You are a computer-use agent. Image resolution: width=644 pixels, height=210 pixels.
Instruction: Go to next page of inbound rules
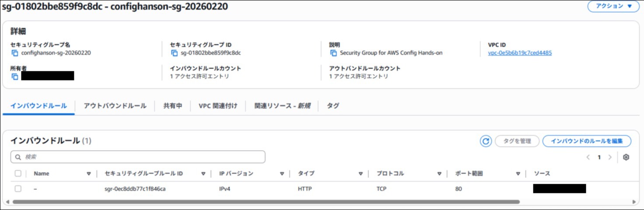point(610,157)
